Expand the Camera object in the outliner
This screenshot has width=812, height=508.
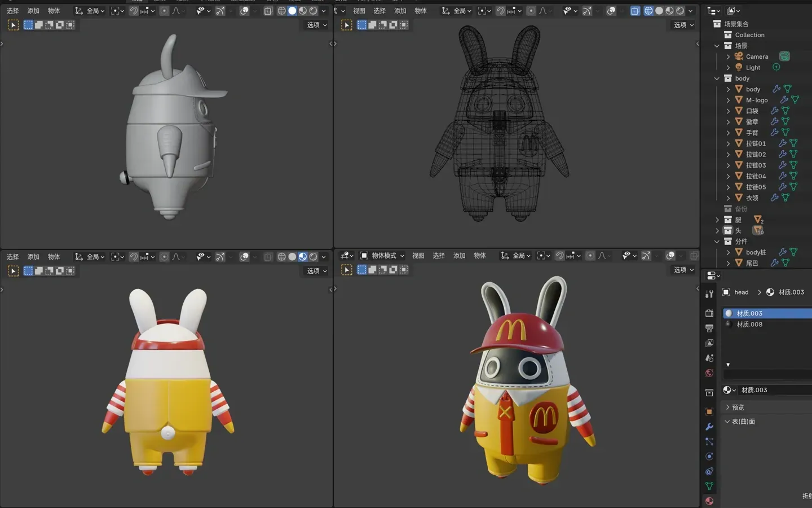tap(728, 56)
